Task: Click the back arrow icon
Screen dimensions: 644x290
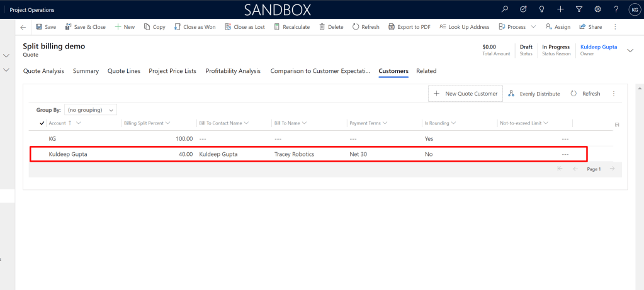Action: 23,27
